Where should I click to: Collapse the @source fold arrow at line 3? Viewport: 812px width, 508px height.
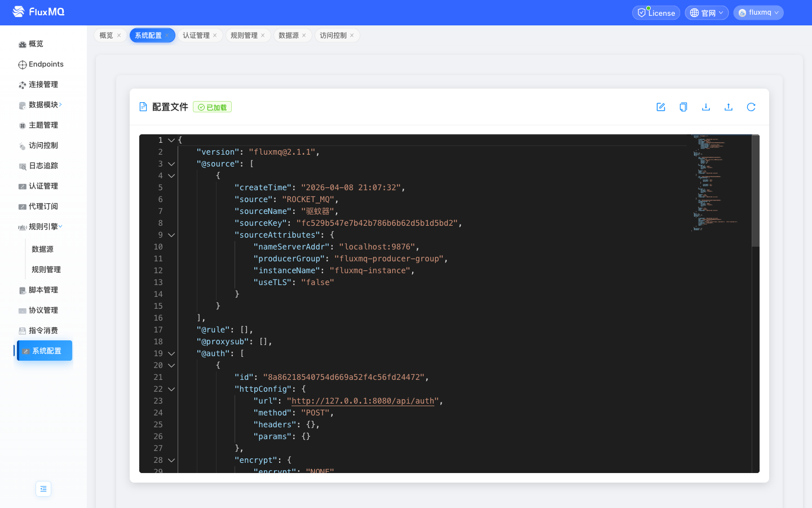click(x=171, y=164)
